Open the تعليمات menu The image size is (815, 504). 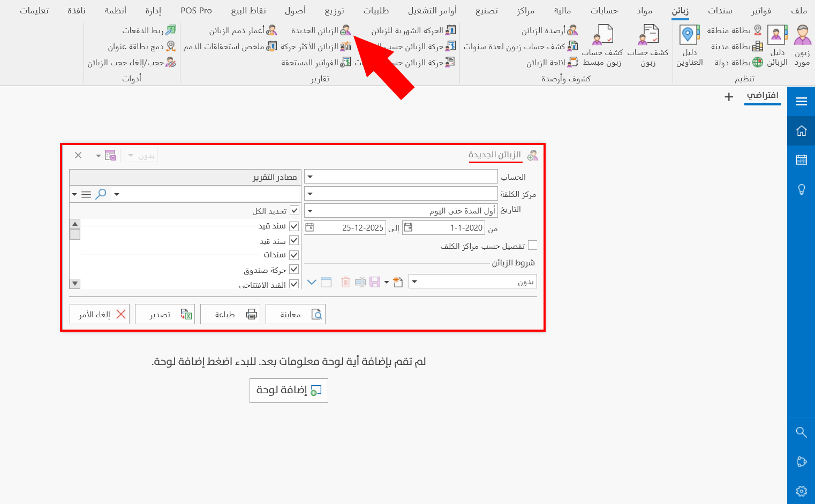pos(35,10)
